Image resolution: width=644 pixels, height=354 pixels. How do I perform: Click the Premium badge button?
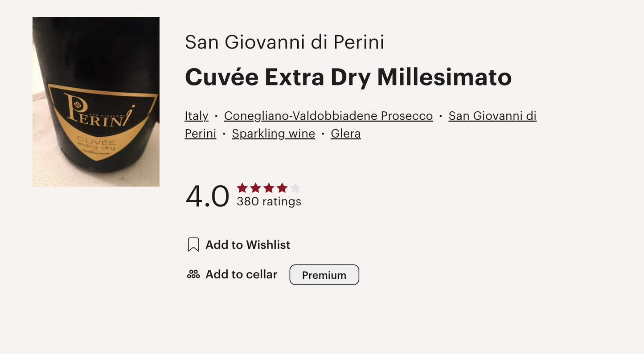(324, 275)
